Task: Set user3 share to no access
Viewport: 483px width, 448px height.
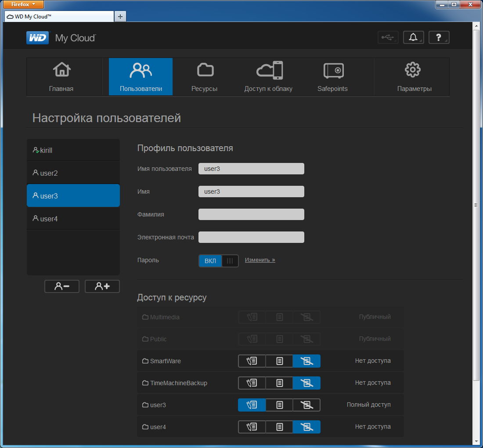Action: click(x=306, y=405)
